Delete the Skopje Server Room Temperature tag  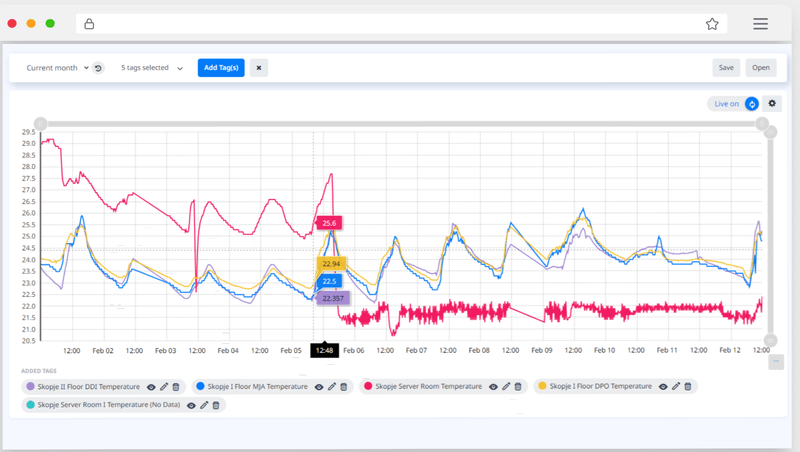pos(518,386)
